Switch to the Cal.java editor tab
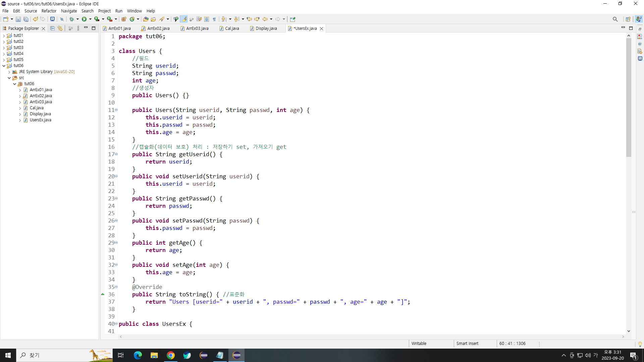 232,28
